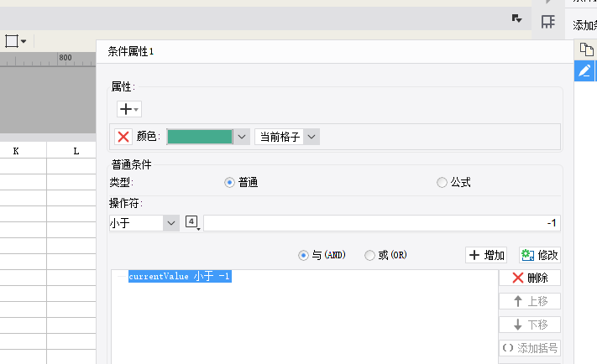Click the 增加 add condition button
This screenshot has width=597, height=364.
(x=486, y=255)
